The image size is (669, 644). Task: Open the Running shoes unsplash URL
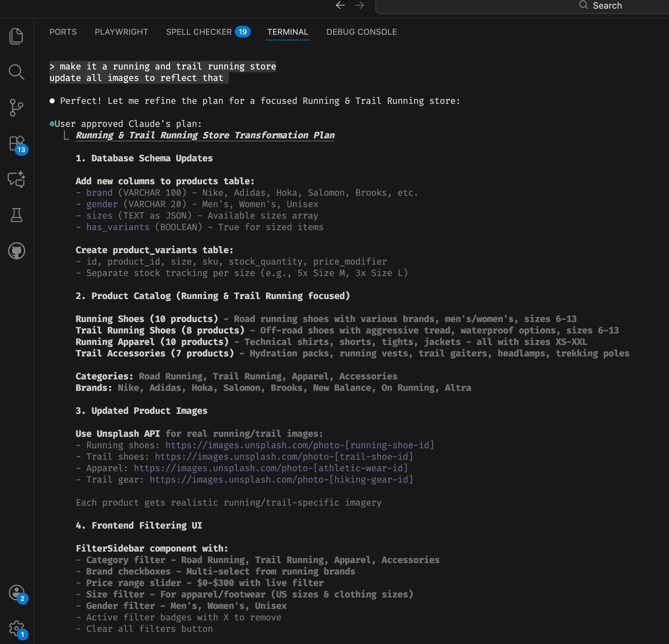[300, 445]
